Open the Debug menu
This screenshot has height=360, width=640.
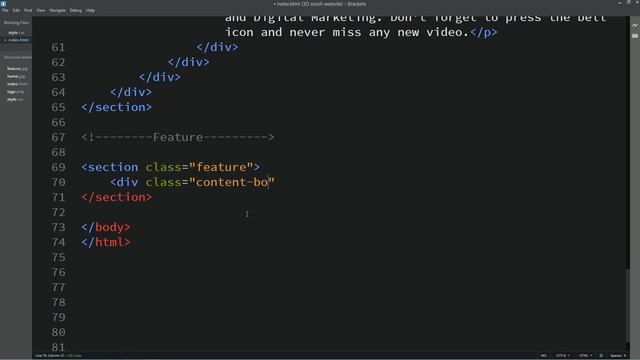76,10
